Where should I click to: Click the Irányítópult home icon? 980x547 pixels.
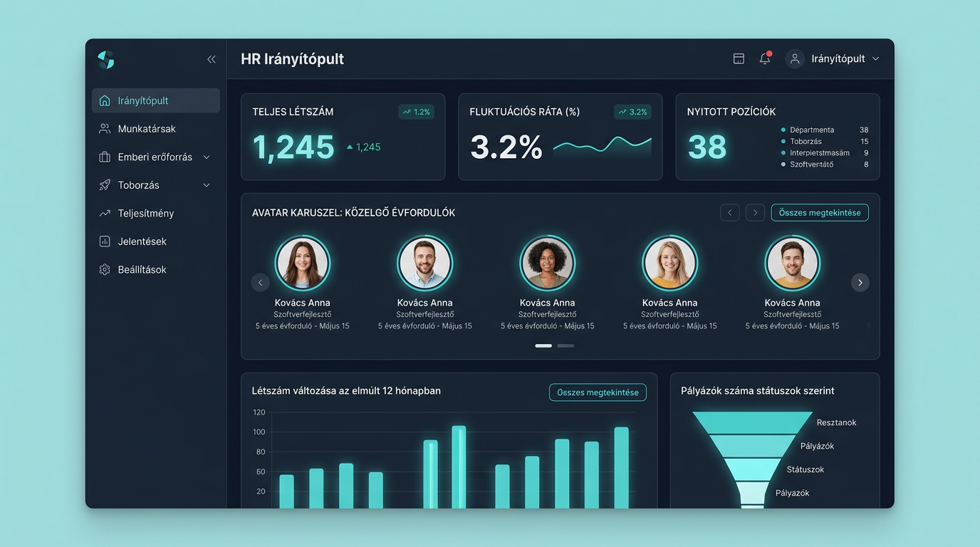tap(105, 100)
